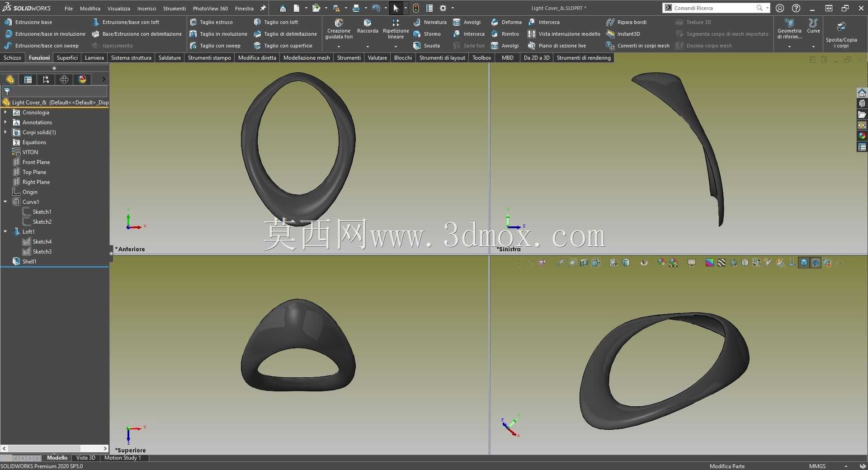Screen dimensions: 868x470
Task: Create a new document with the New icon
Action: 296,8
